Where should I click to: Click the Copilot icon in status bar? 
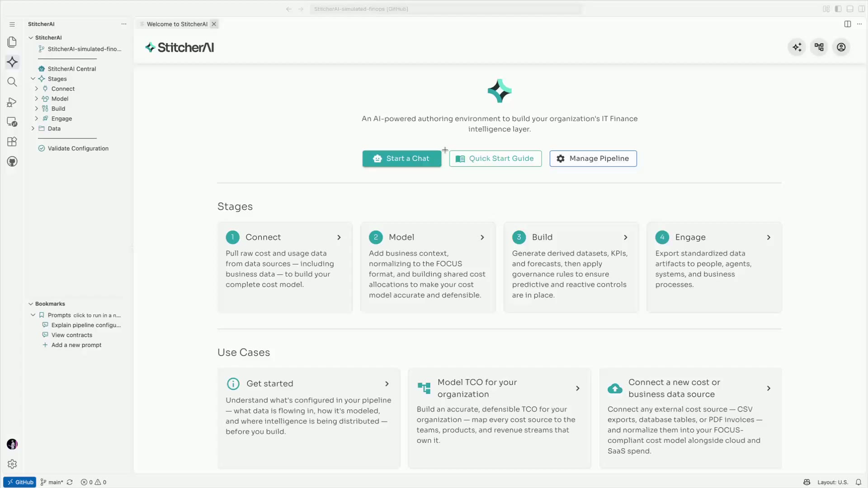click(x=807, y=482)
